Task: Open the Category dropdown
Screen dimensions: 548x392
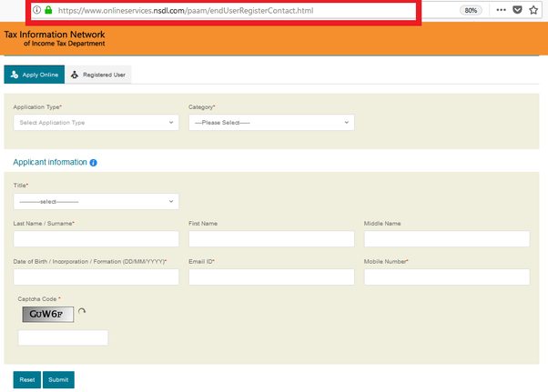Action: (x=270, y=122)
